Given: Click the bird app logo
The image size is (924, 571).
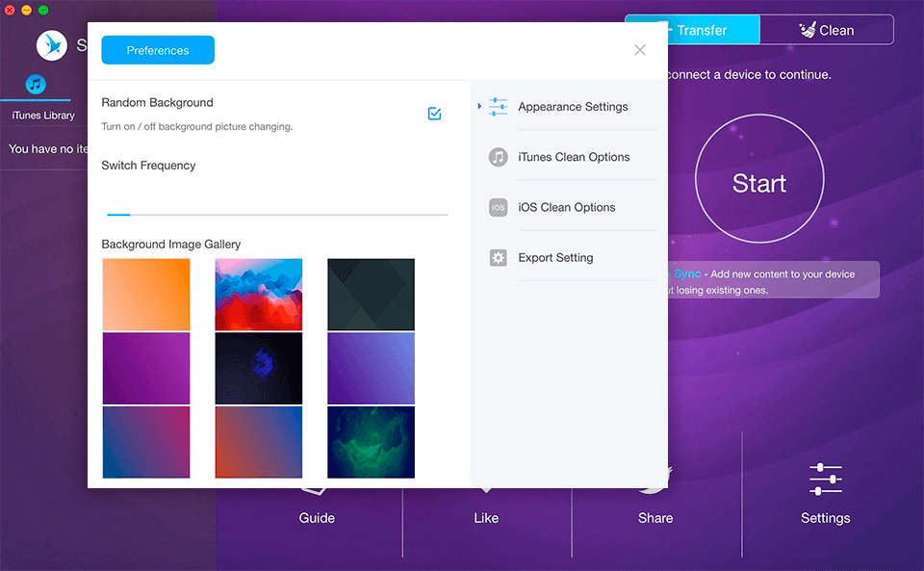Looking at the screenshot, I should (52, 44).
